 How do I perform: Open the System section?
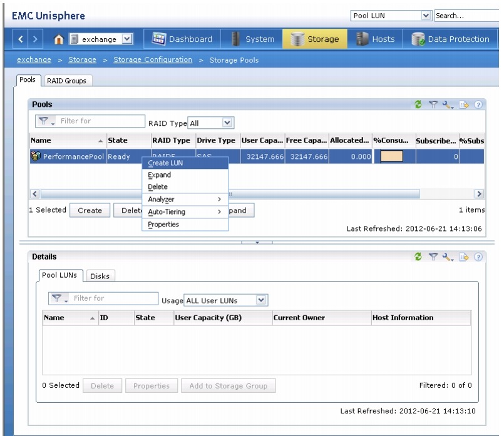pyautogui.click(x=252, y=39)
